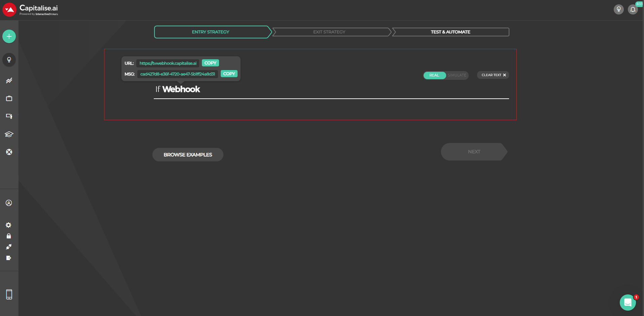The height and width of the screenshot is (316, 644).
Task: Open the lightbulb ideas icon in sidebar
Action: [9, 60]
